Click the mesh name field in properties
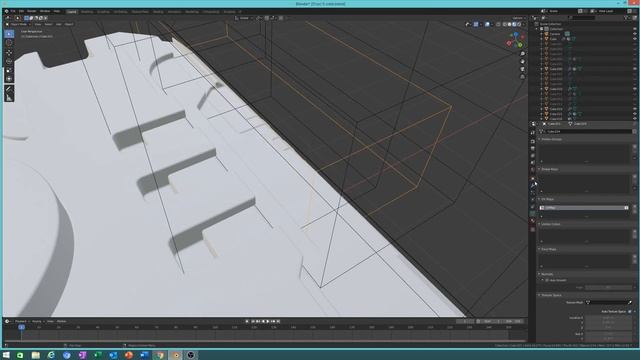Viewport: 640px width, 360px height. point(586,131)
